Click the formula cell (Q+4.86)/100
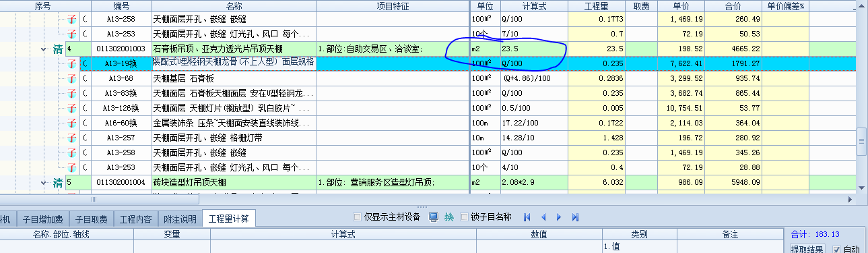 [533, 78]
